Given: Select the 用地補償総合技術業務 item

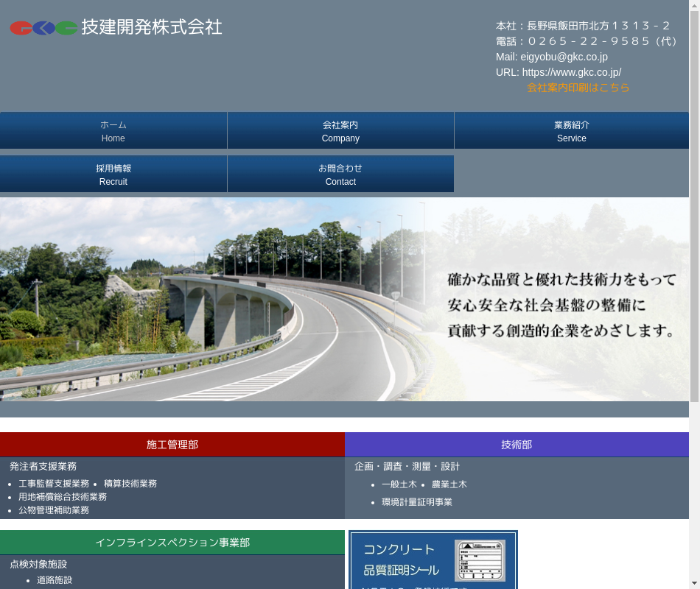Looking at the screenshot, I should pos(63,497).
